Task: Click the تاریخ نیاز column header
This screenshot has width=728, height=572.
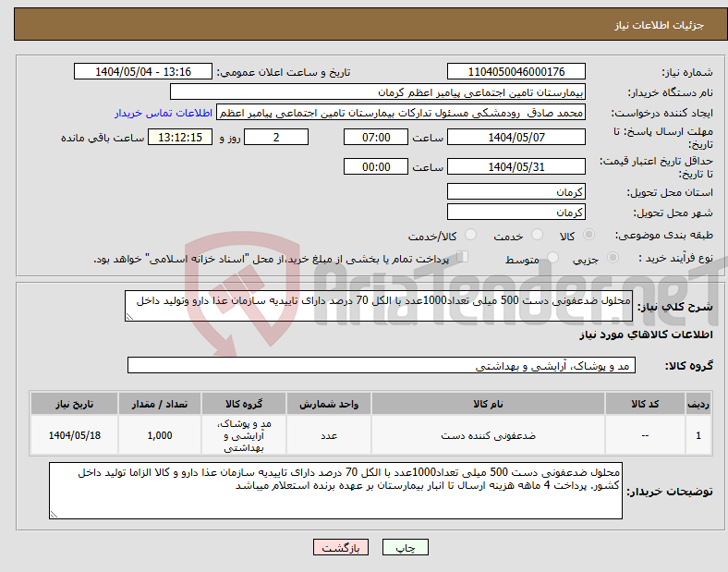Action: [x=74, y=404]
